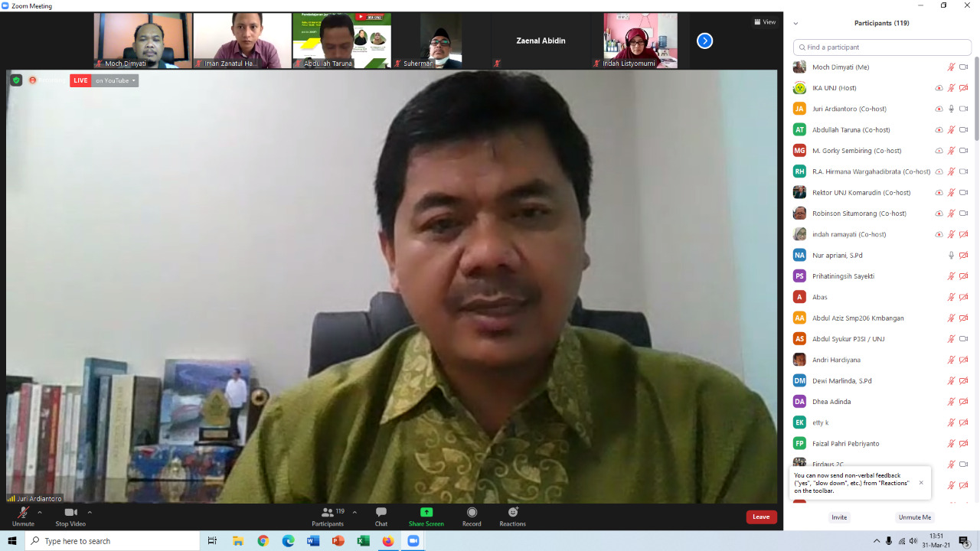Select Indah Listyomurni's video thumbnail
This screenshot has width=980, height=551.
pyautogui.click(x=640, y=41)
